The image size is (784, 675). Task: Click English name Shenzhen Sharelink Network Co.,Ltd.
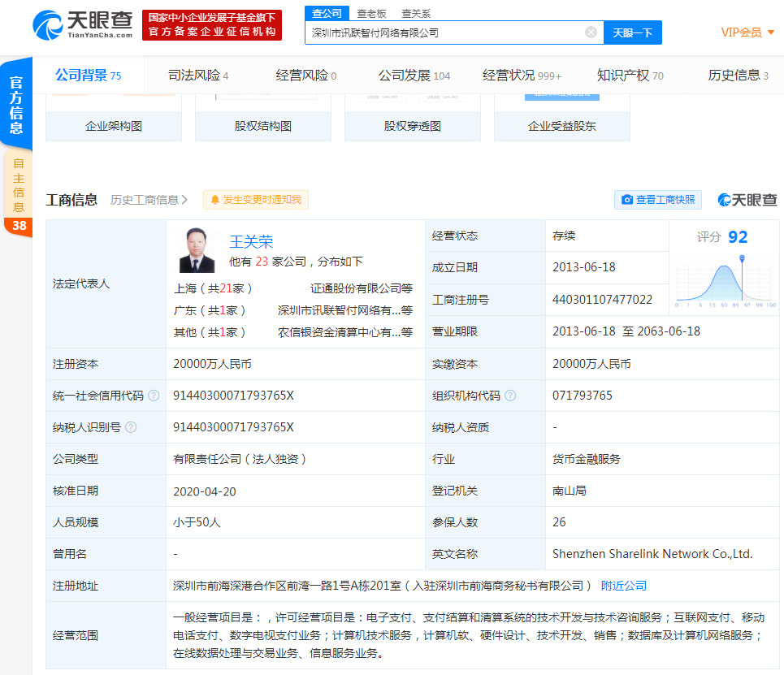[x=652, y=554]
